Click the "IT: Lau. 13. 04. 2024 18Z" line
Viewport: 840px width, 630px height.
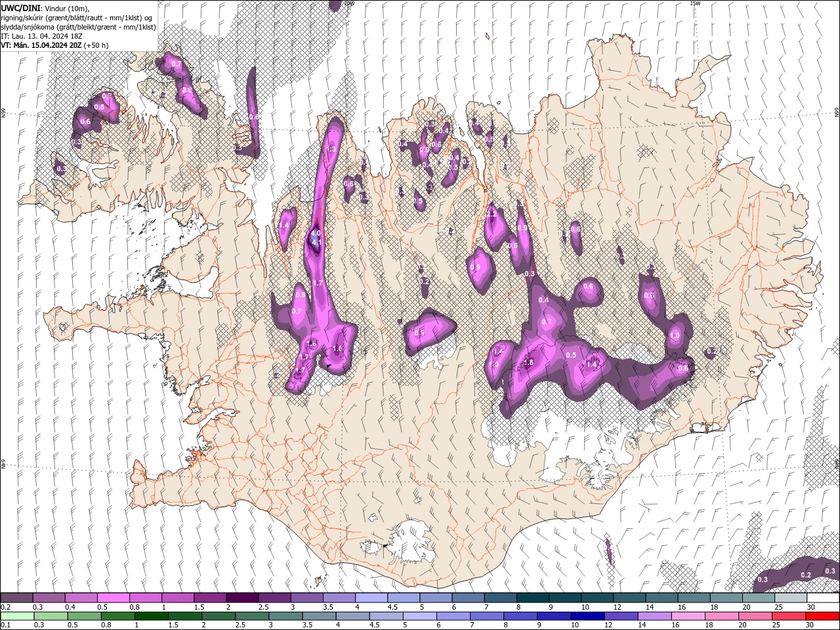coord(41,36)
